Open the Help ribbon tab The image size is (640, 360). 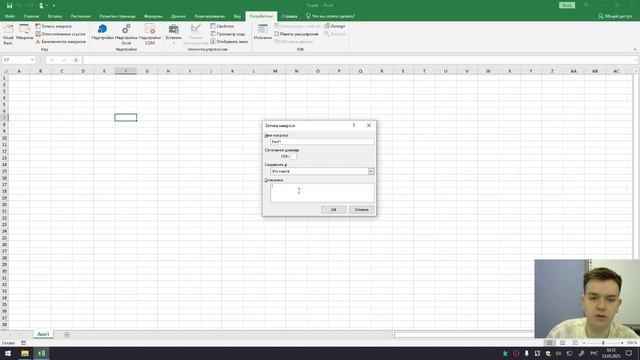pos(289,16)
